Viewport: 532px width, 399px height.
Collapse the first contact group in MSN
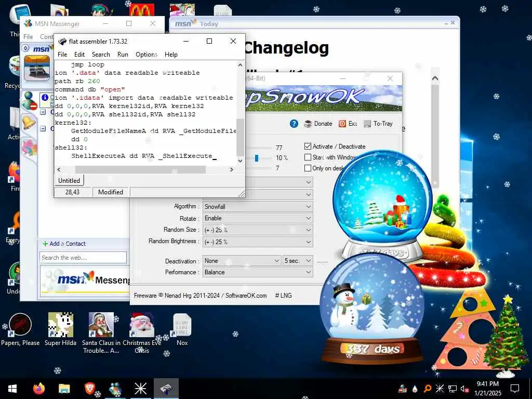[43, 112]
